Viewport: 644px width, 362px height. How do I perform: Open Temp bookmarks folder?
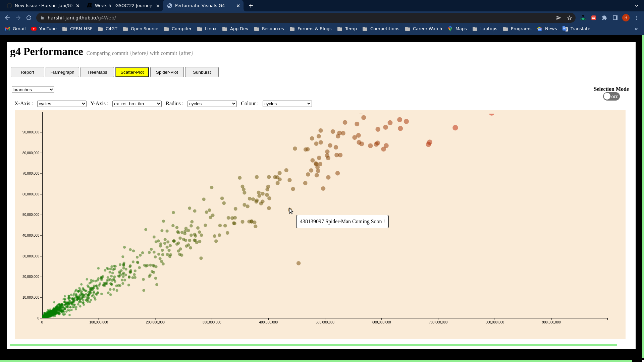tap(347, 29)
